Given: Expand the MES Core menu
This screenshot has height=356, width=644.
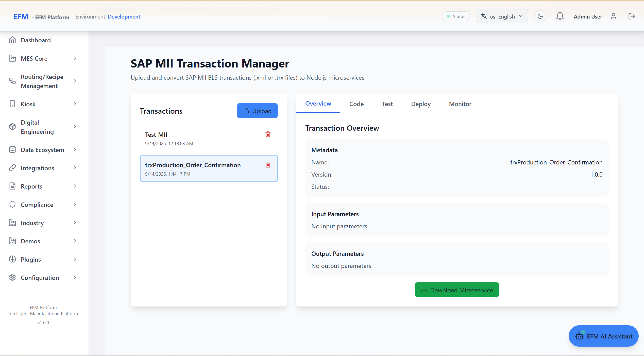Looking at the screenshot, I should [75, 58].
